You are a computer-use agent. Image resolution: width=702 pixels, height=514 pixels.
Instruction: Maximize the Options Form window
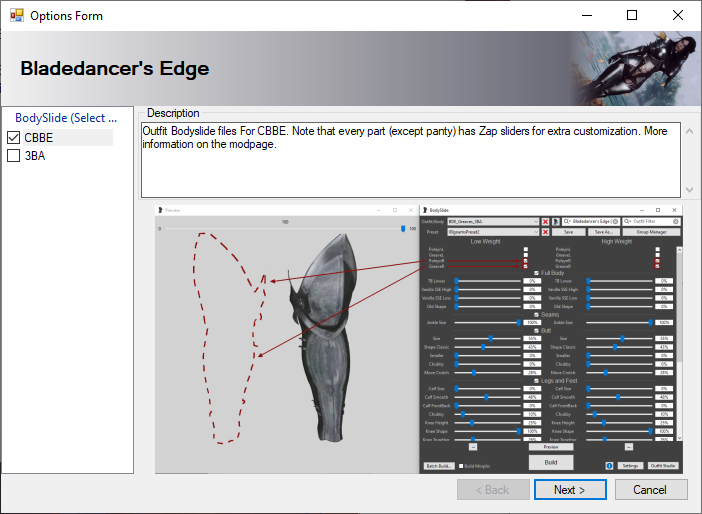coord(632,15)
